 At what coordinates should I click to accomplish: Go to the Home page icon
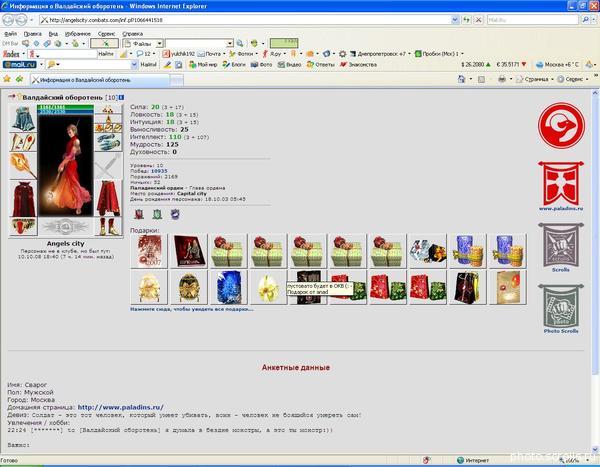[x=461, y=79]
